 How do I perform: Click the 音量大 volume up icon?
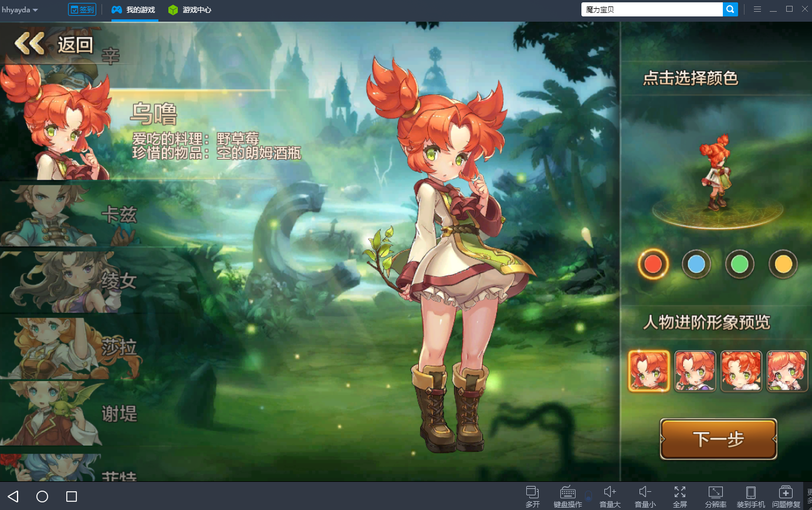pyautogui.click(x=610, y=496)
